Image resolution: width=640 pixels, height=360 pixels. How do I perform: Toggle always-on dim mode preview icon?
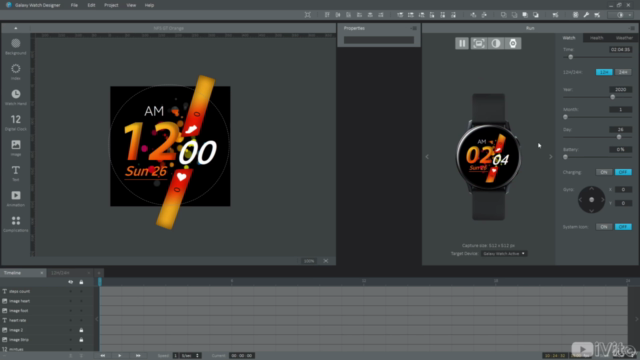tap(496, 43)
